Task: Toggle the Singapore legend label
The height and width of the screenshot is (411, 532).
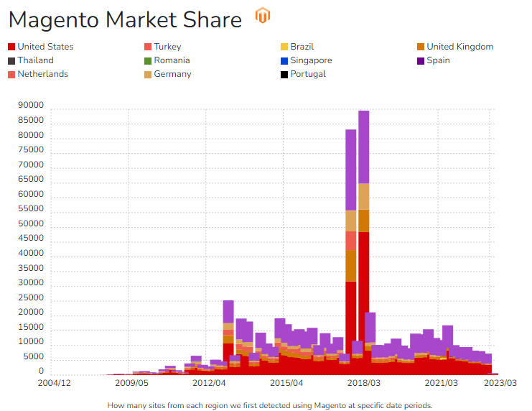Action: 311,60
